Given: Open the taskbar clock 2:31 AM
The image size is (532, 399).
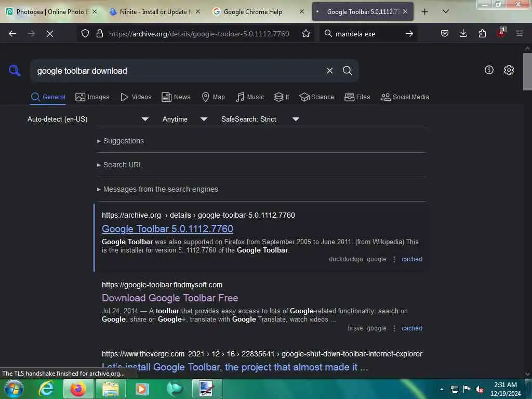Looking at the screenshot, I should point(505,389).
